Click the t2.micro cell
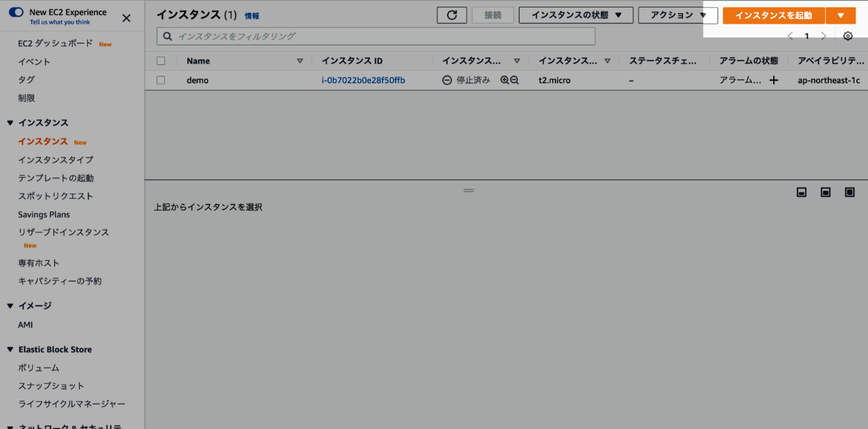This screenshot has width=868, height=429. click(x=554, y=80)
